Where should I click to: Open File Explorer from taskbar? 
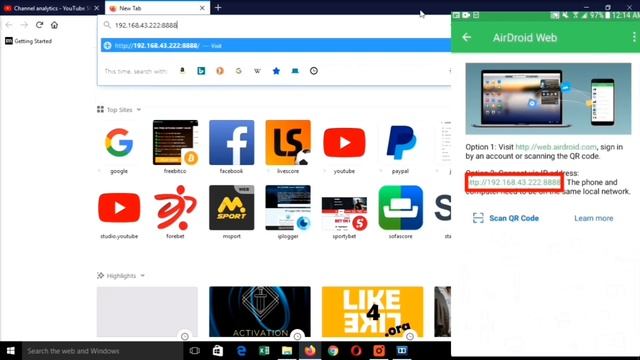pos(287,351)
